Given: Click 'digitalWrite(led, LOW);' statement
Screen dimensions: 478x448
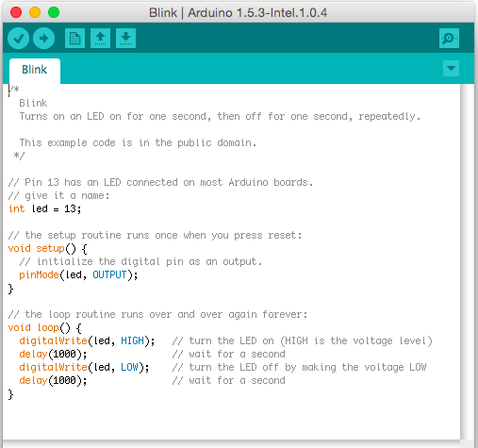Looking at the screenshot, I should click(84, 368).
